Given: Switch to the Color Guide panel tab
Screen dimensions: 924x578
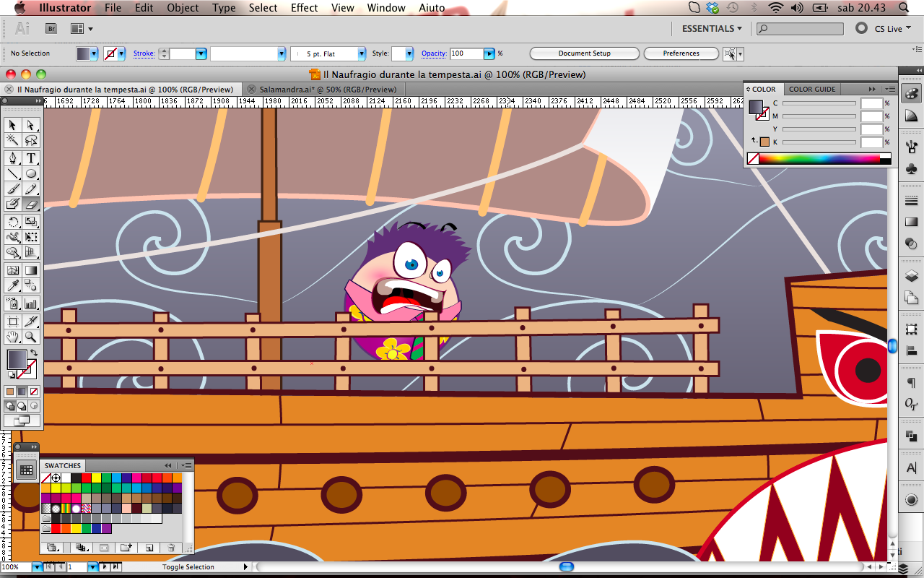Looking at the screenshot, I should (x=812, y=89).
